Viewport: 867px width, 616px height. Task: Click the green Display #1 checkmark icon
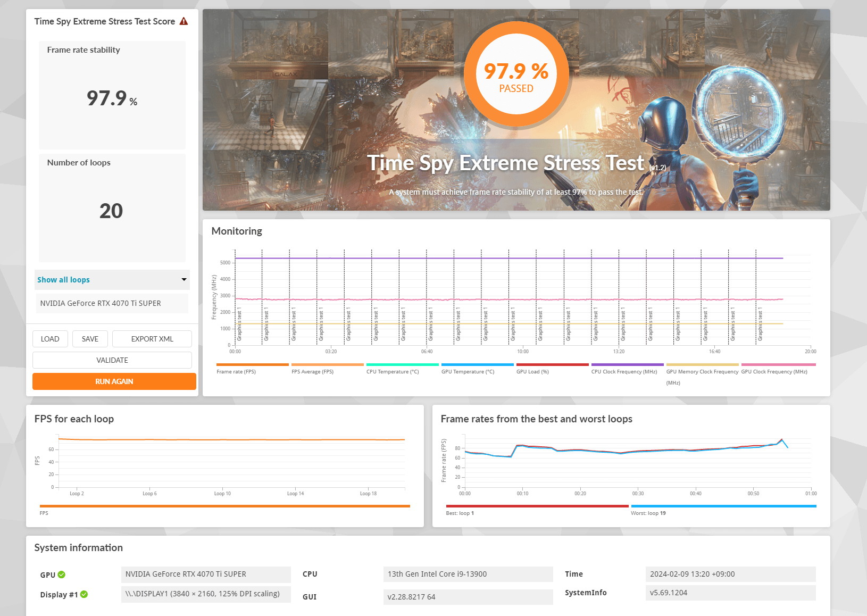84,594
